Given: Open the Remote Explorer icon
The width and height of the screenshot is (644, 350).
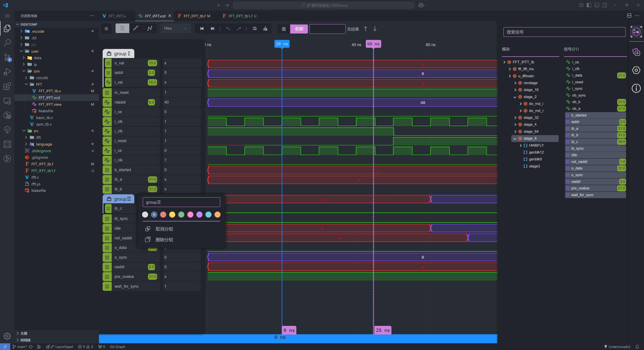Looking at the screenshot, I should point(7,101).
